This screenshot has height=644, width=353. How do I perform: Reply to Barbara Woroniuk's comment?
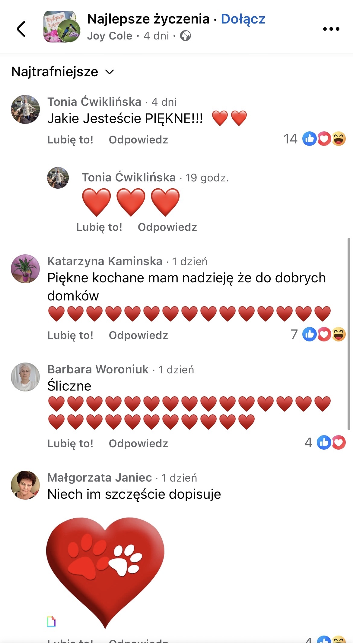pos(138,443)
